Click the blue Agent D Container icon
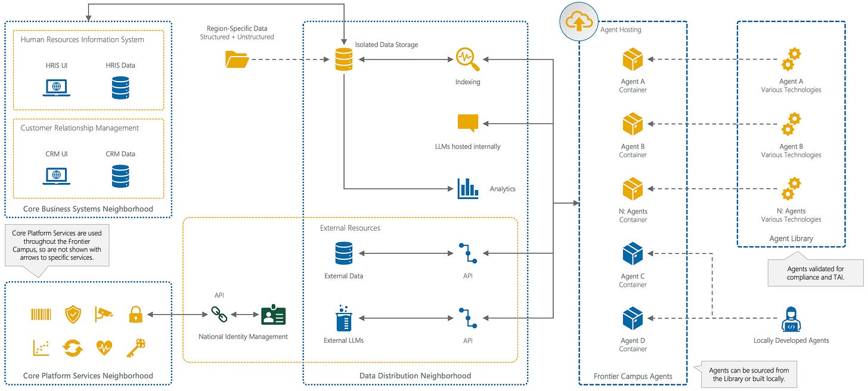The image size is (868, 391). [633, 318]
